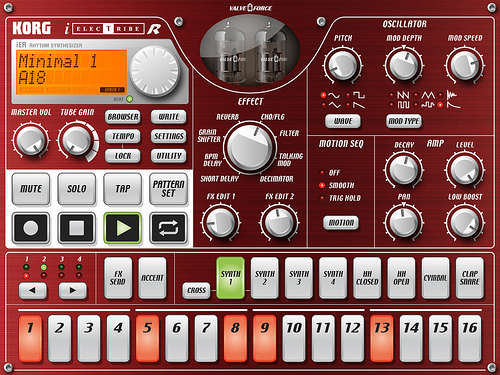Toggle the Mute button
Viewport: 500px width, 375px height.
point(31,189)
